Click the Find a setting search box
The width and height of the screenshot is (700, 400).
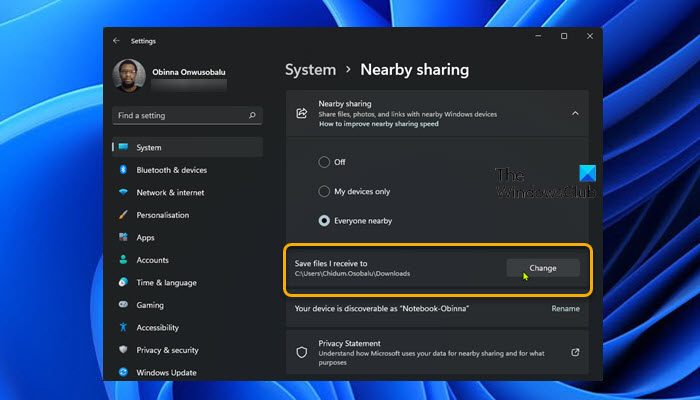[x=180, y=116]
